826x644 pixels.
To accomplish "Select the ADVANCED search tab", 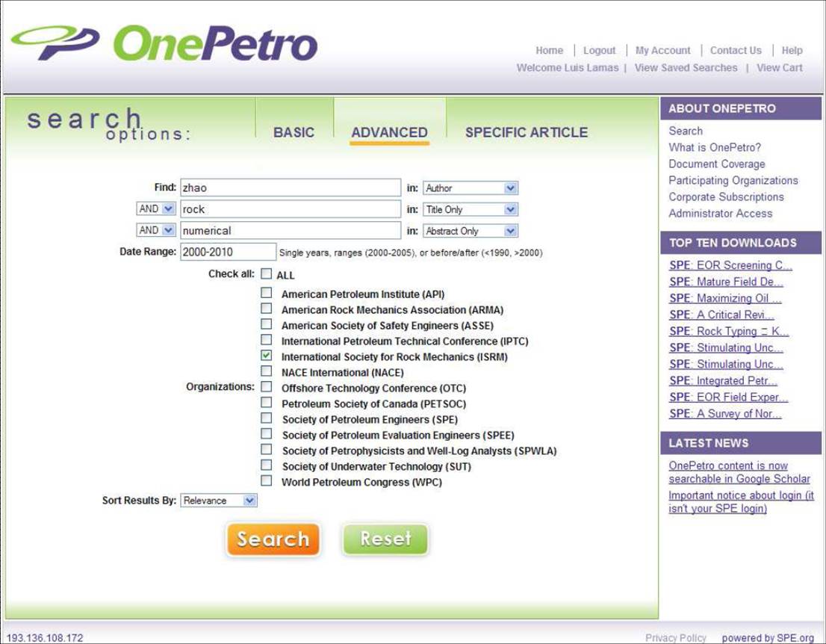I will click(389, 132).
